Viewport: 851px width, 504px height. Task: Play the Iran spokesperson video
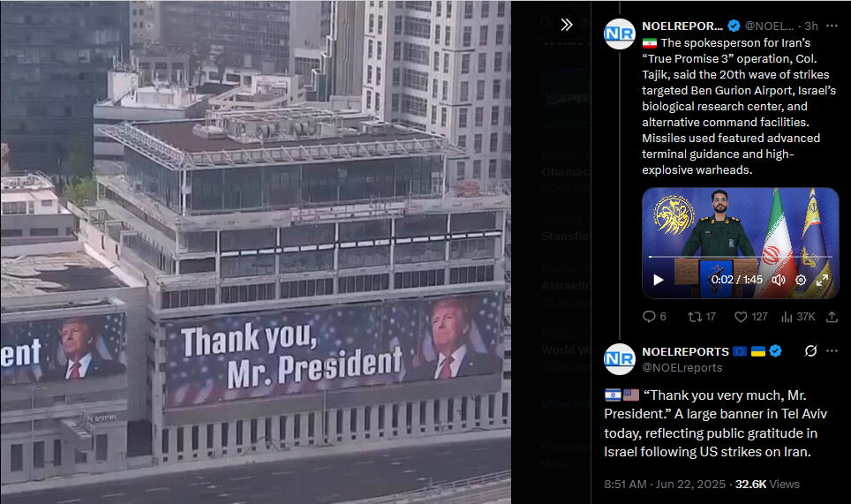[x=659, y=280]
